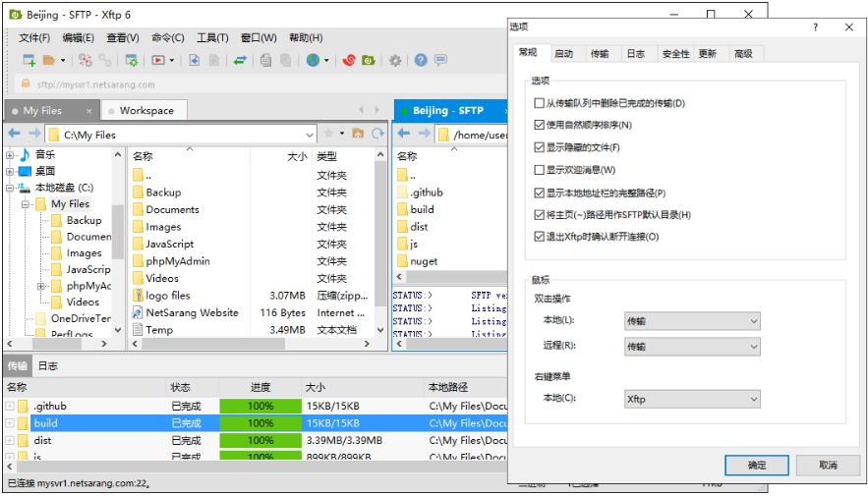This screenshot has height=496, width=868.
Task: Toggle show hidden files checkbox (F)
Action: (539, 147)
